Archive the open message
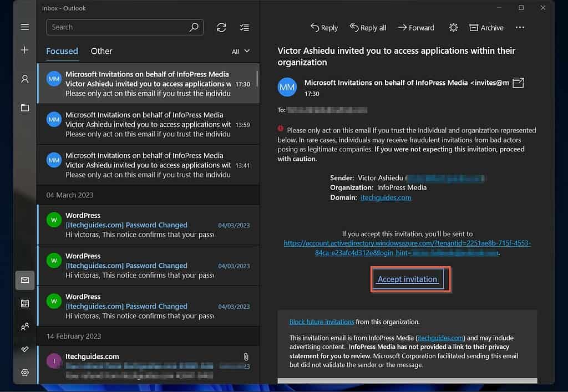This screenshot has width=568, height=392. (486, 28)
